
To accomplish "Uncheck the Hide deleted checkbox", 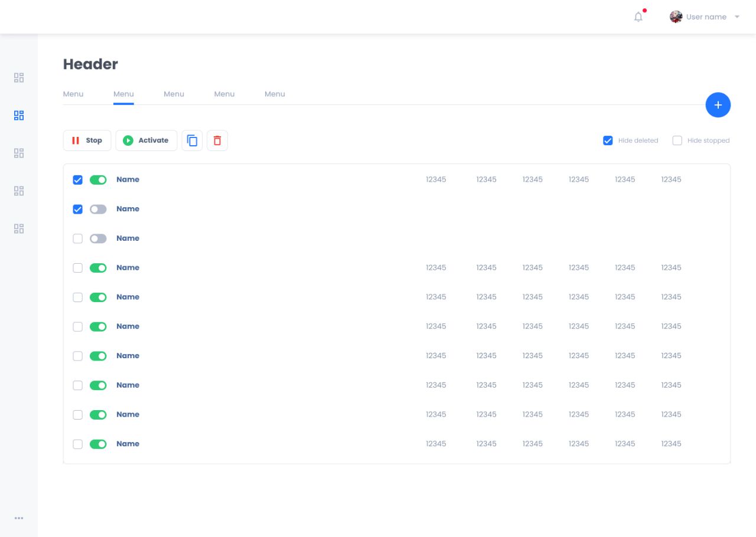I will (608, 140).
